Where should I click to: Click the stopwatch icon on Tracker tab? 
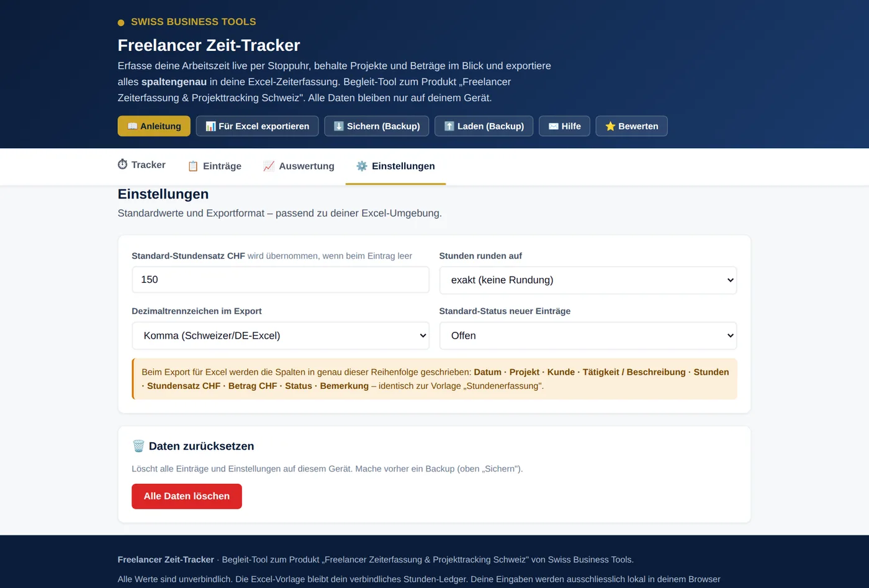coord(123,164)
